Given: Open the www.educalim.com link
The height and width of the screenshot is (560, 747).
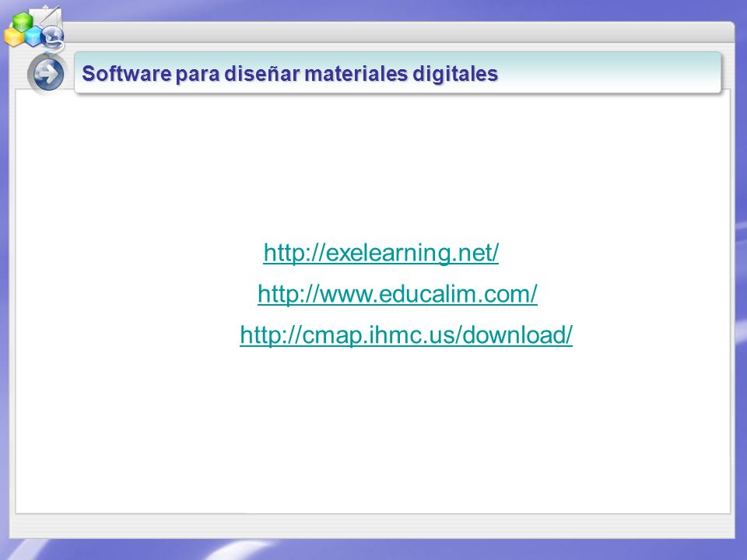Looking at the screenshot, I should click(x=398, y=294).
